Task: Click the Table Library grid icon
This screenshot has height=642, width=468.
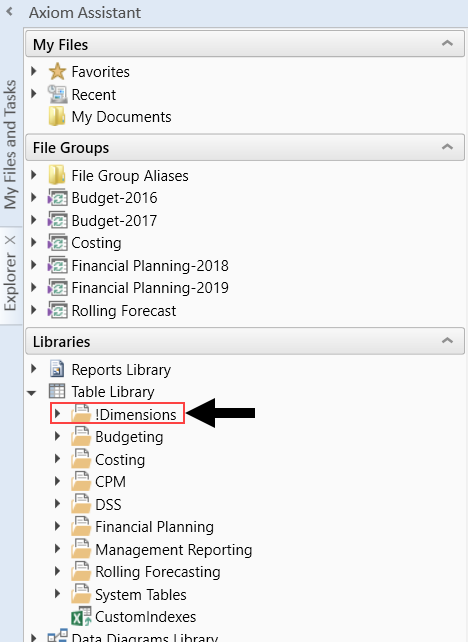Action: pos(57,391)
